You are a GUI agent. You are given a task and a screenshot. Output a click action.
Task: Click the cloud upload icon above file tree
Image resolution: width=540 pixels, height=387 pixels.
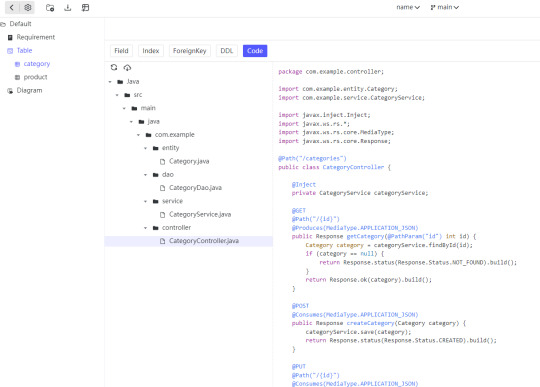[x=127, y=67]
